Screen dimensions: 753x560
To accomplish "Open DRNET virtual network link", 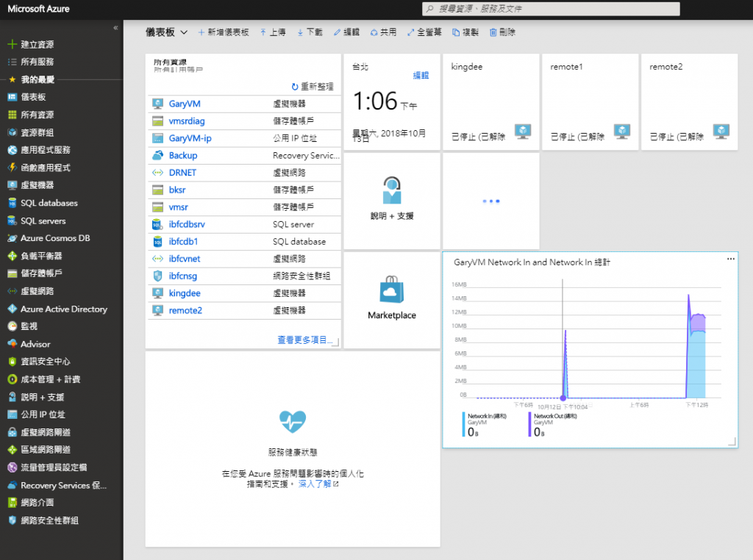I will point(182,173).
